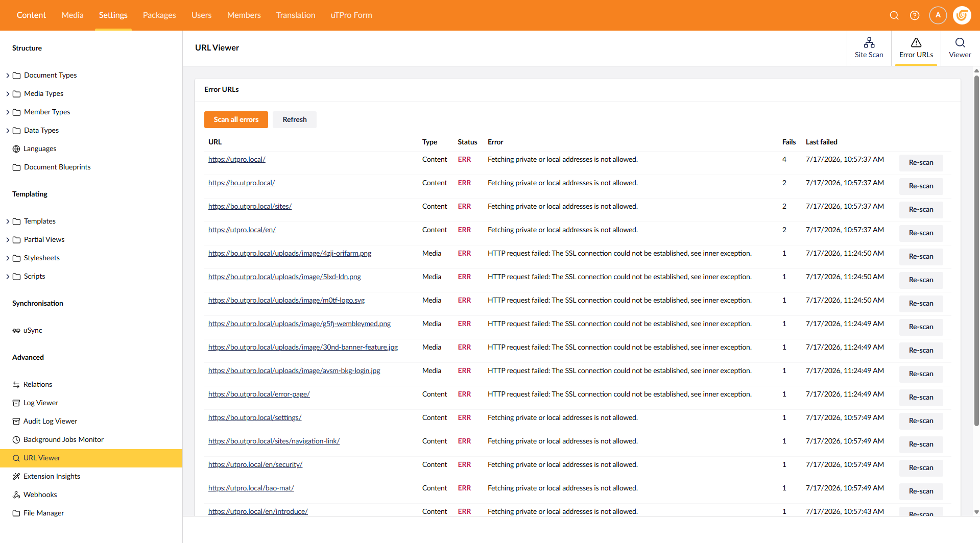Click the Umbraco logo icon in header

tap(962, 15)
